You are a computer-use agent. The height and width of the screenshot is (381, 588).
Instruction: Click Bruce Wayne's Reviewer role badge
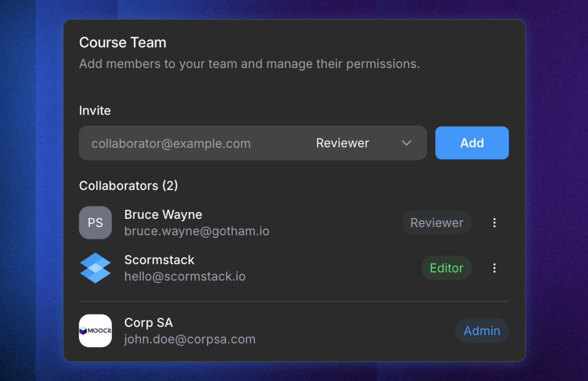(437, 223)
